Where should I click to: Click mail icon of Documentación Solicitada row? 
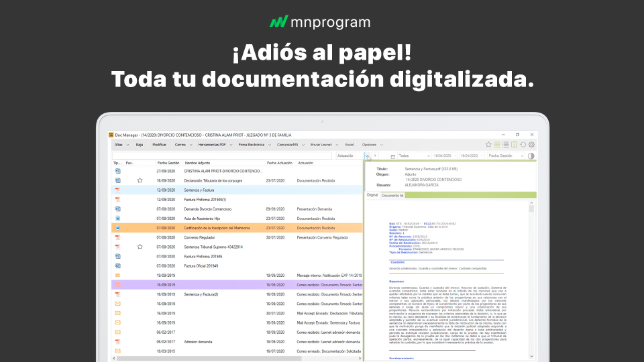[117, 351]
